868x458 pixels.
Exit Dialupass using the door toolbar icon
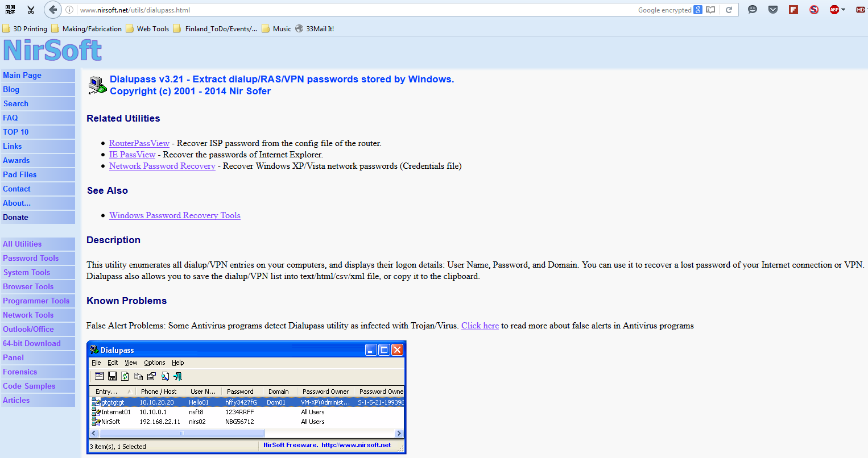[x=178, y=376]
